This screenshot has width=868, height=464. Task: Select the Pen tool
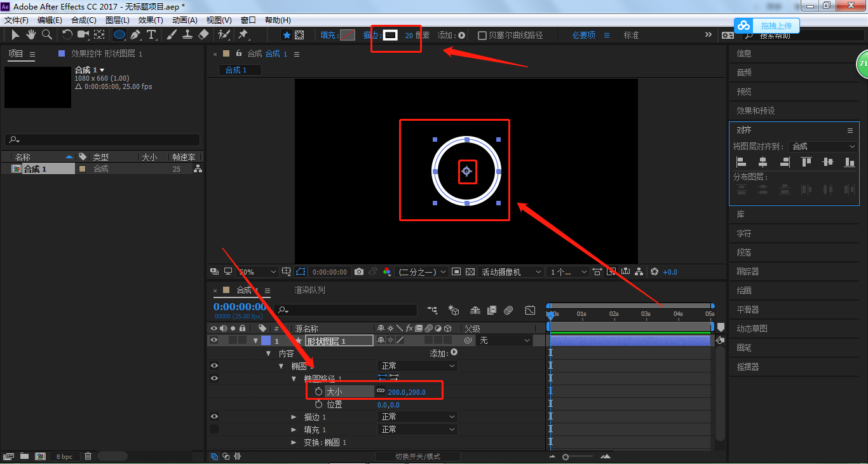135,35
